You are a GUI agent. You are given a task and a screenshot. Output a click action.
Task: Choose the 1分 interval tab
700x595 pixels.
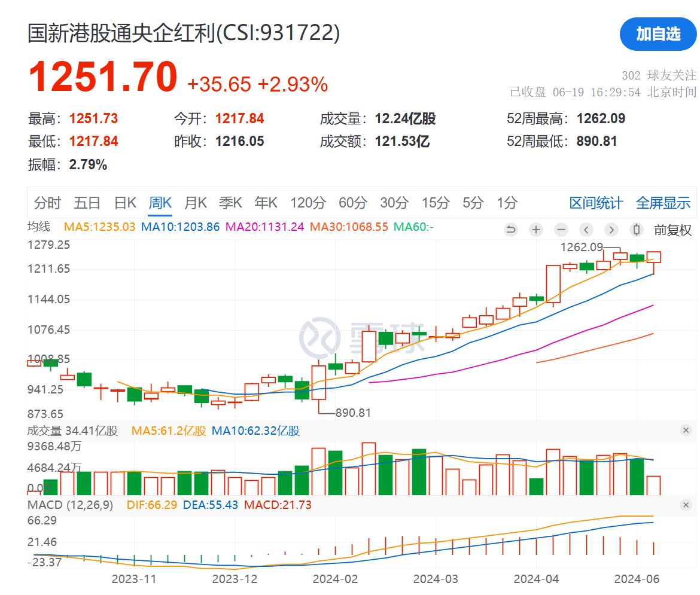pyautogui.click(x=507, y=203)
